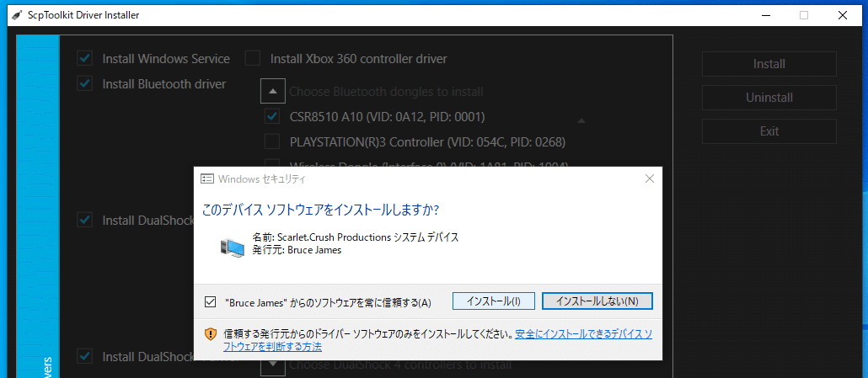Screen dimensions: 868x378
Task: Click the blue Drivers side tab
Action: coord(38,206)
